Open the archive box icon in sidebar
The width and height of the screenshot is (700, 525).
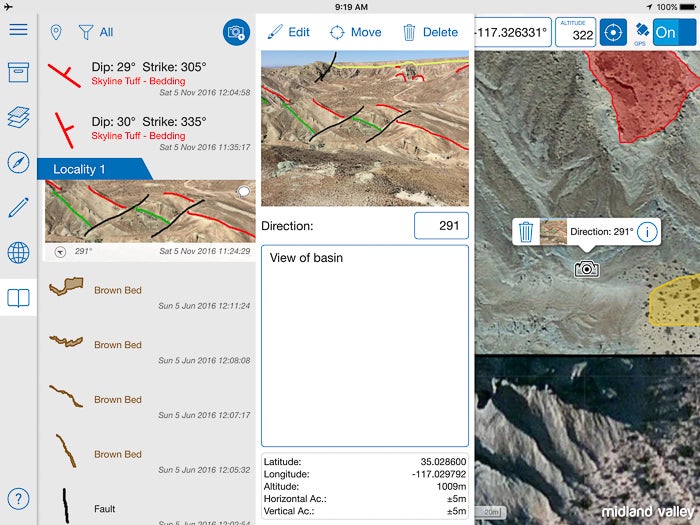point(18,73)
